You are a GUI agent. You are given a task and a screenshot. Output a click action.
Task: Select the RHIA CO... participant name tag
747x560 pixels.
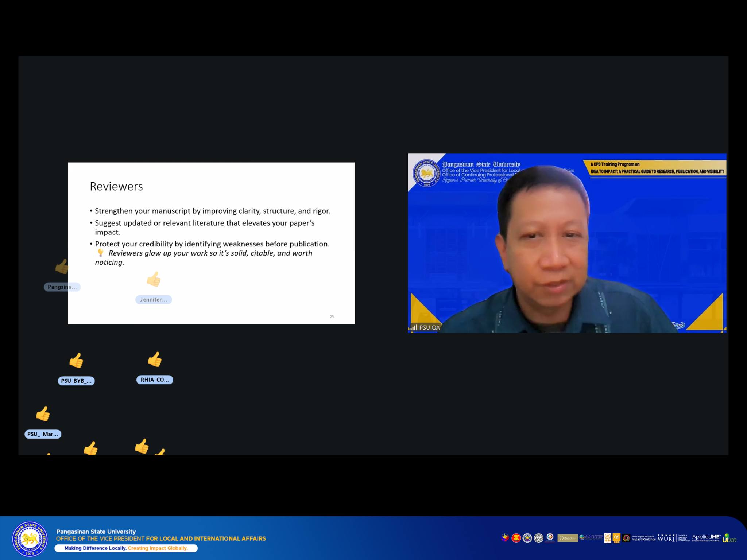[x=155, y=380]
